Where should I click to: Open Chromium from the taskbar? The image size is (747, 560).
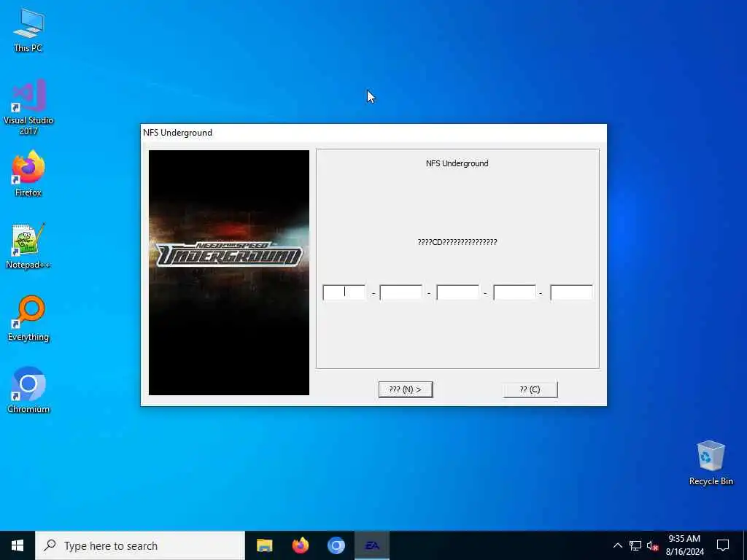336,545
